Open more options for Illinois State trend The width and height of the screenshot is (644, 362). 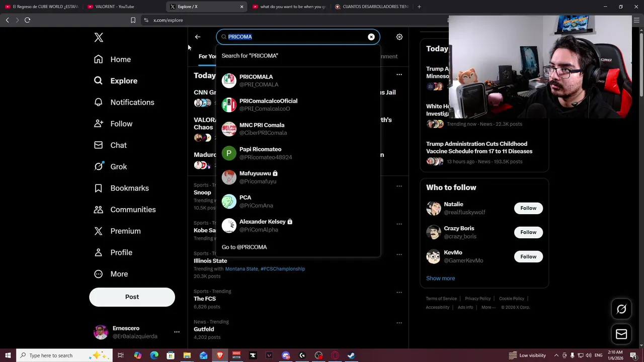point(399,254)
